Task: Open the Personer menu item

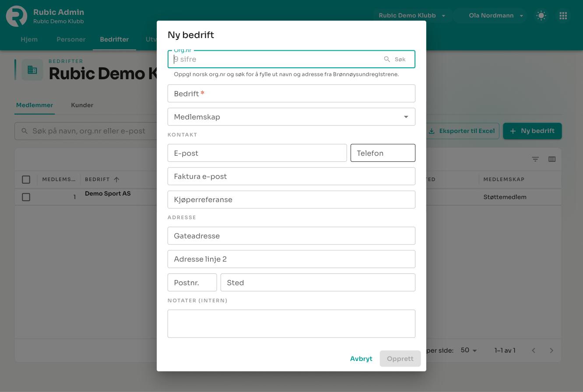Action: click(71, 39)
